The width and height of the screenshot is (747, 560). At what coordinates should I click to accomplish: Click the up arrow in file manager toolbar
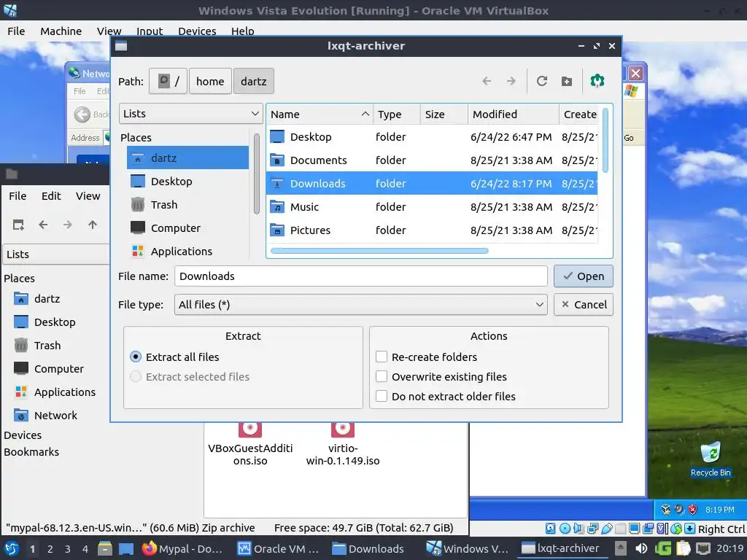[x=93, y=225]
